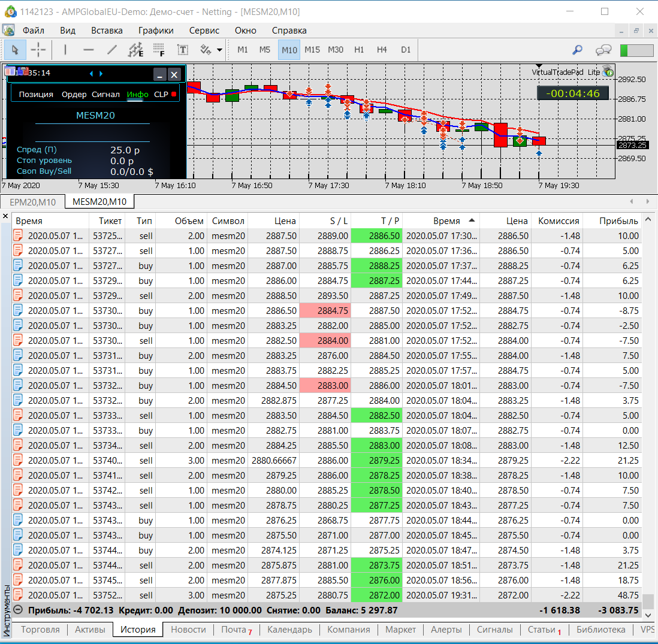Screen dimensions: 658x644
Task: Switch to the Торговля tab
Action: [40, 630]
